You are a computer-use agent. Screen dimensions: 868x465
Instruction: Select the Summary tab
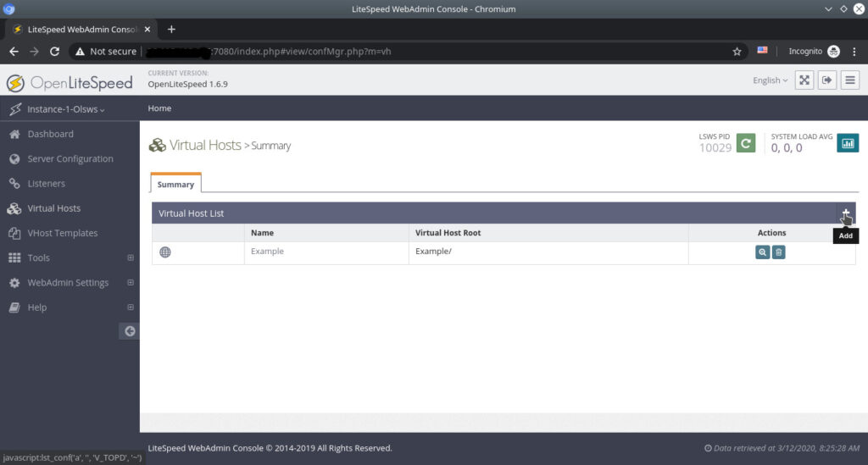pyautogui.click(x=175, y=184)
